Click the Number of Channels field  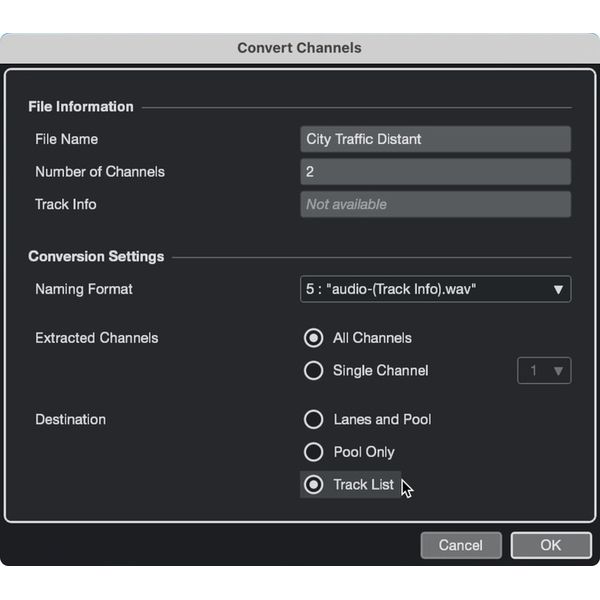pos(435,172)
